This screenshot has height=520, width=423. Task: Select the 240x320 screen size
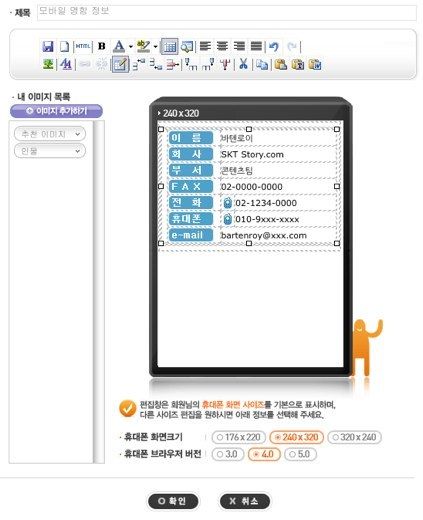pos(296,437)
